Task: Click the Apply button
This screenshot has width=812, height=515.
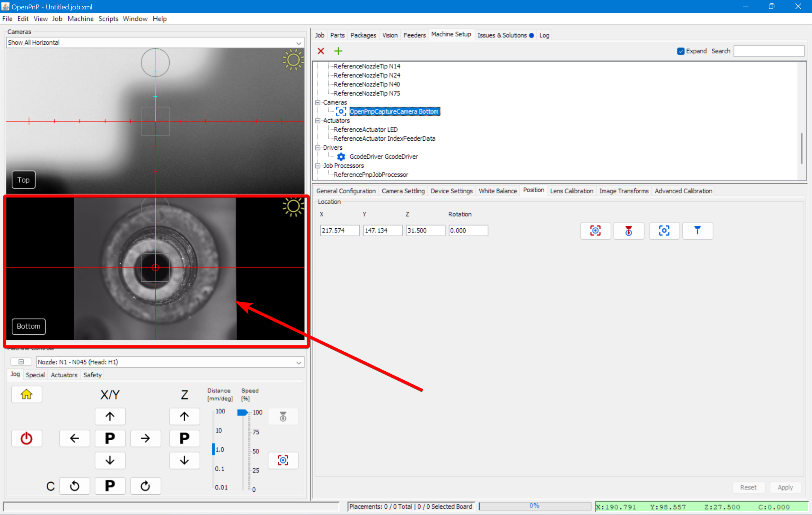Action: click(x=785, y=487)
